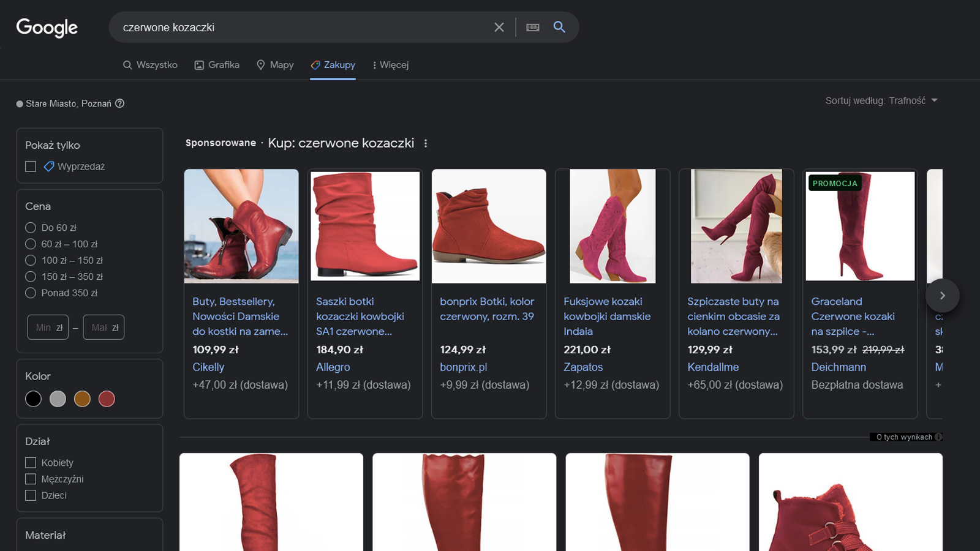Click the location dot icon by Stare Miasto
The image size is (980, 551).
[x=20, y=104]
